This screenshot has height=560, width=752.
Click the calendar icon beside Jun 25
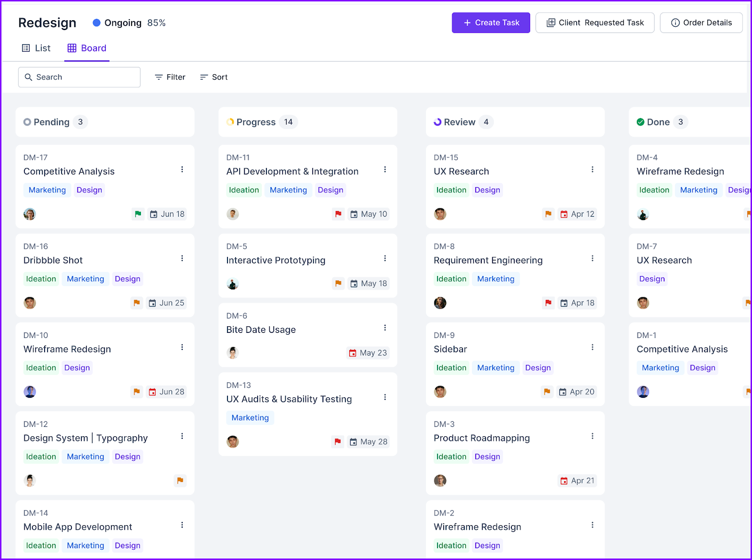click(152, 303)
